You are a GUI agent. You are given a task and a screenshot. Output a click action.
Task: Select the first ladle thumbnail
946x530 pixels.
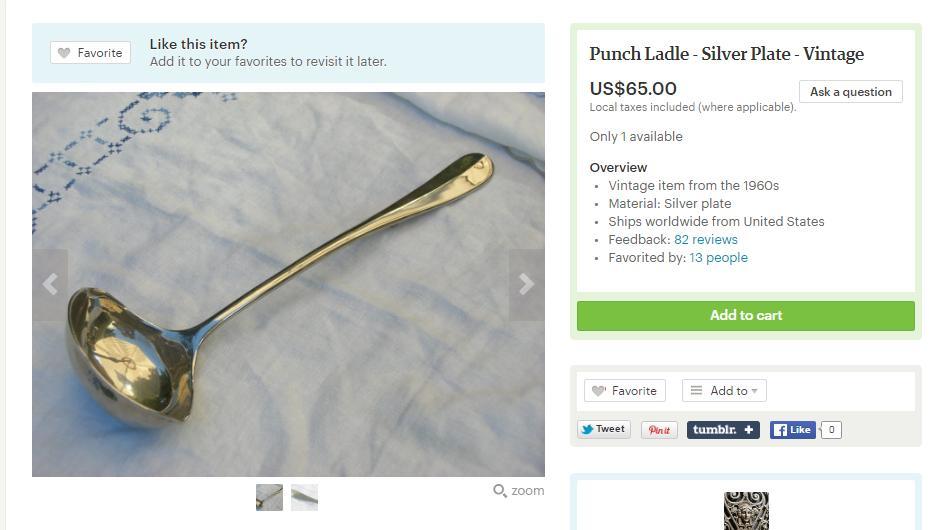coord(269,497)
